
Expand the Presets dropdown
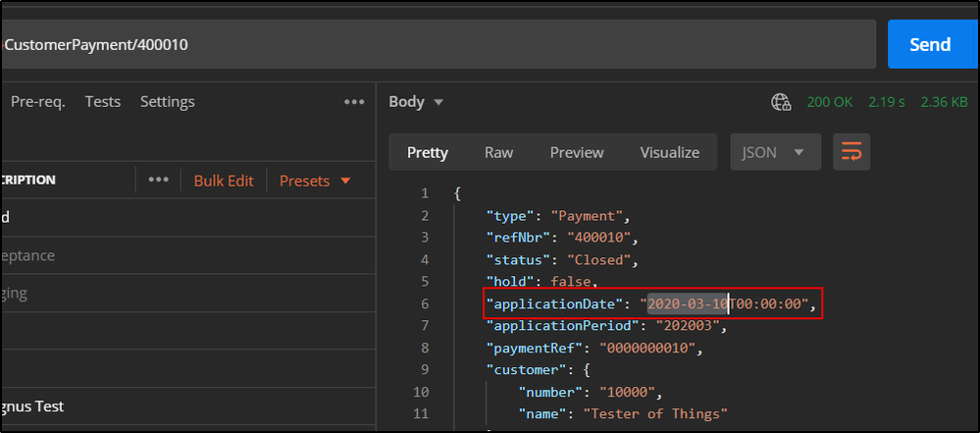[315, 181]
